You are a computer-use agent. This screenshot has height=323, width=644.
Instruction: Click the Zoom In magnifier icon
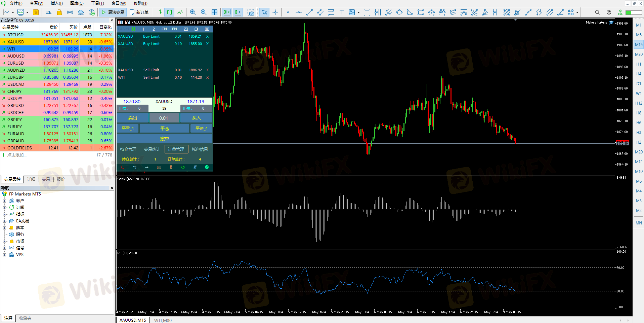(x=193, y=12)
